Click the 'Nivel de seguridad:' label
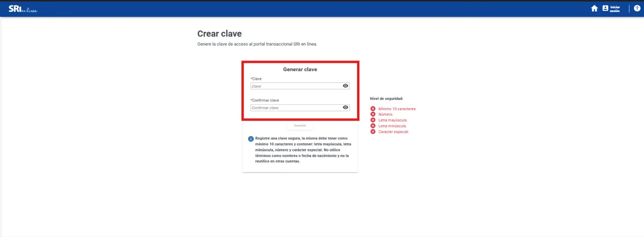 pos(386,99)
